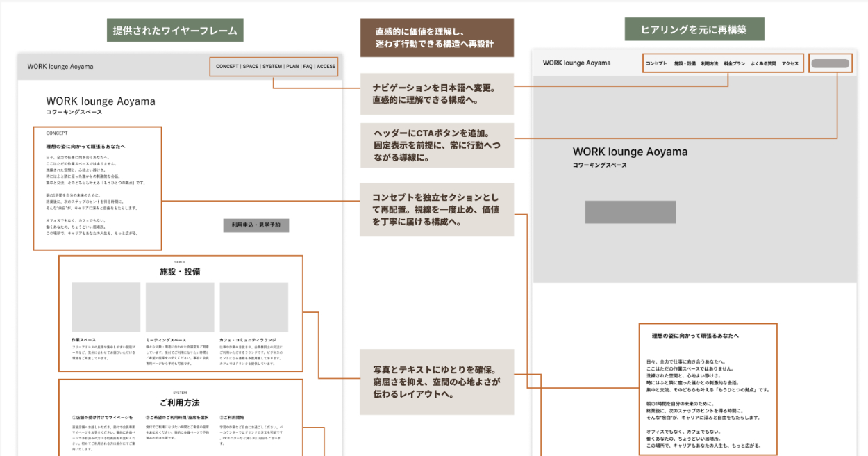
Task: Open SYSTEM from the left wireframe navigation
Action: (x=272, y=67)
